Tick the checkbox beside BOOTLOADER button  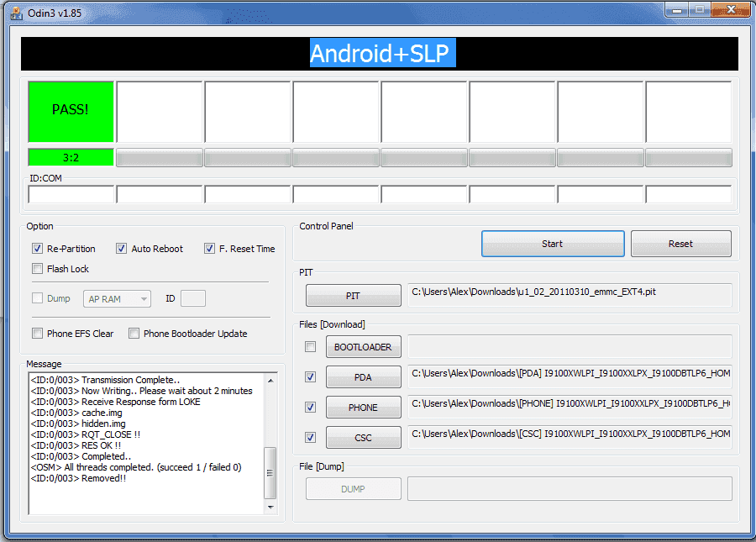(x=311, y=347)
